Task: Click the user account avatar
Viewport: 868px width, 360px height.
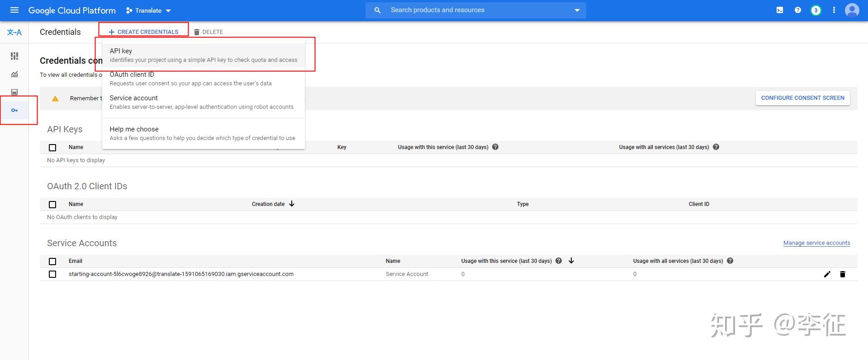Action: pos(852,10)
